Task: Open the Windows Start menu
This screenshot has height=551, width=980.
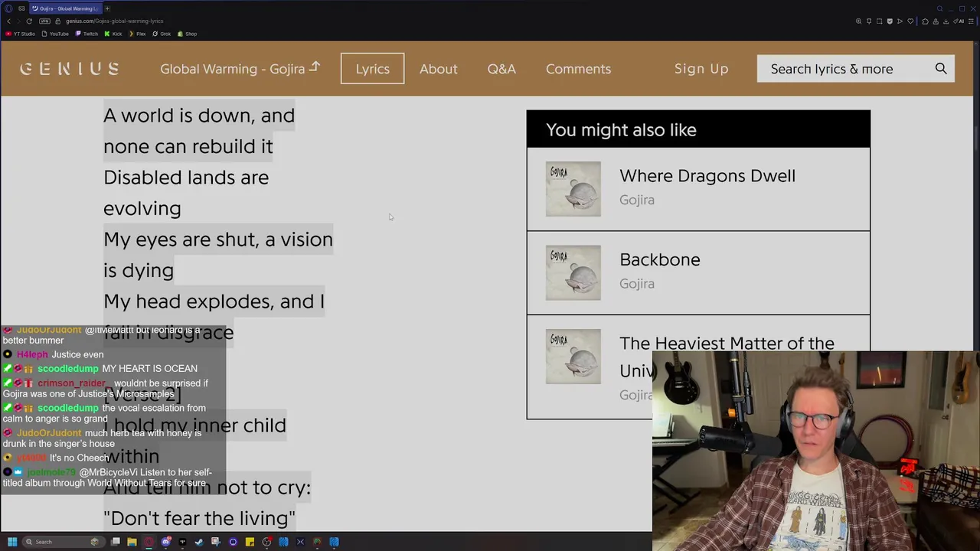Action: click(12, 542)
